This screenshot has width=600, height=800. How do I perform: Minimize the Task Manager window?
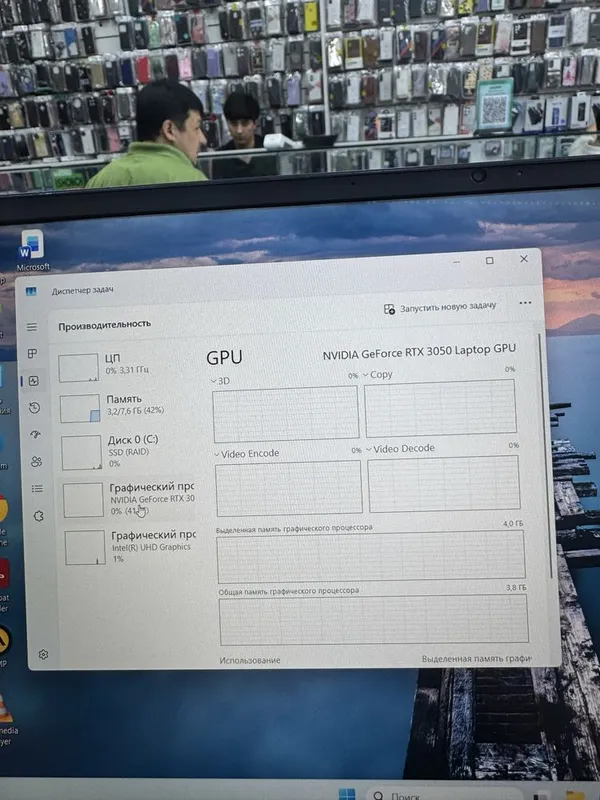[x=456, y=262]
